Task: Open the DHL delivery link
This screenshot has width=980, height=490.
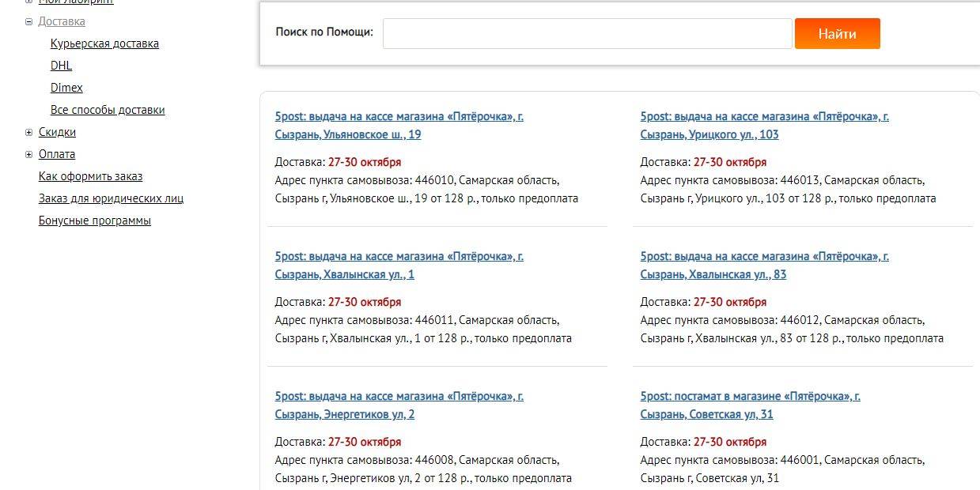Action: point(61,66)
